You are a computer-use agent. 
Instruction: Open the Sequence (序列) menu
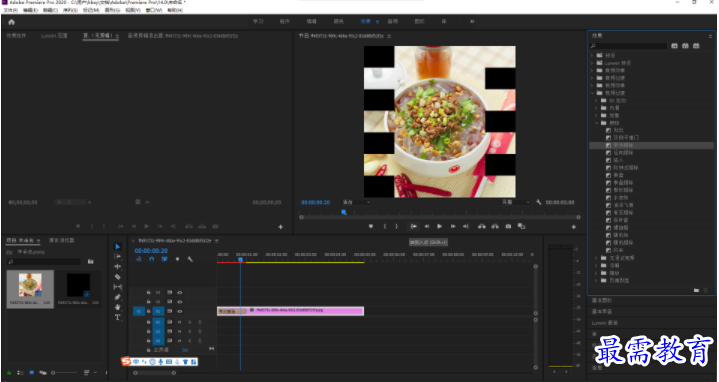70,10
